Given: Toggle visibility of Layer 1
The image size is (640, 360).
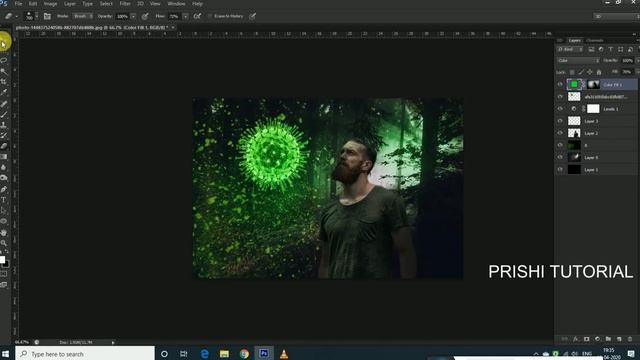Looking at the screenshot, I should click(x=560, y=170).
